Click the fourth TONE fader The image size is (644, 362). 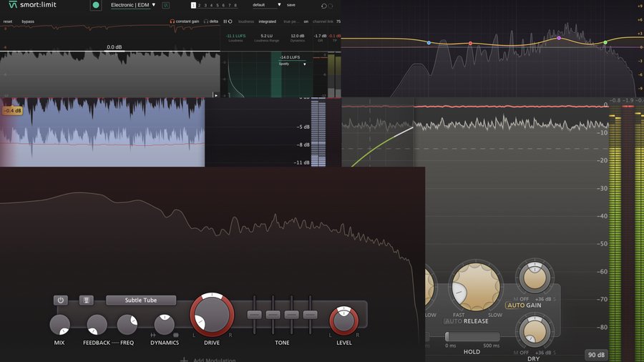click(310, 315)
